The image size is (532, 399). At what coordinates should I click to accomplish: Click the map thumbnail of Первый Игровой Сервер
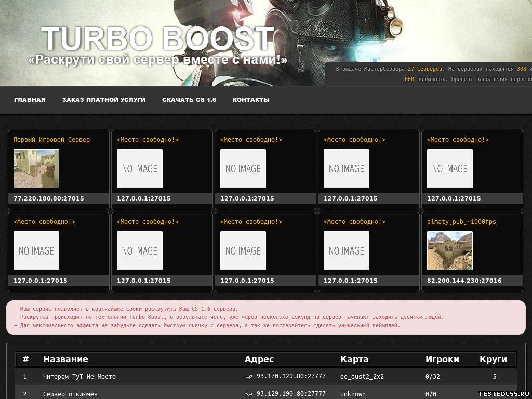[36, 169]
